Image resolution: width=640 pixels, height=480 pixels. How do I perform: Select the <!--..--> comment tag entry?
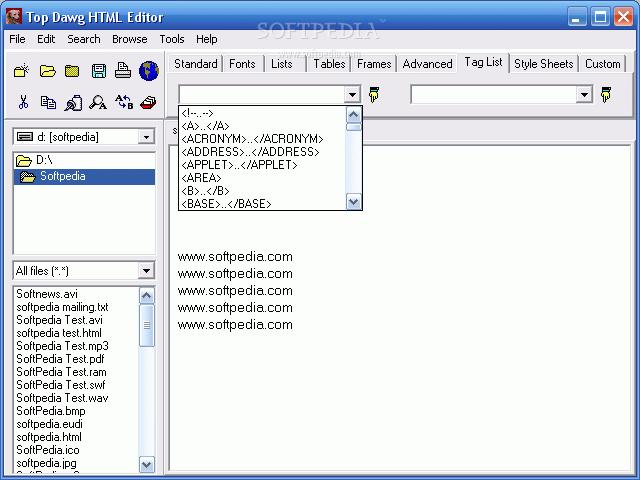click(262, 113)
